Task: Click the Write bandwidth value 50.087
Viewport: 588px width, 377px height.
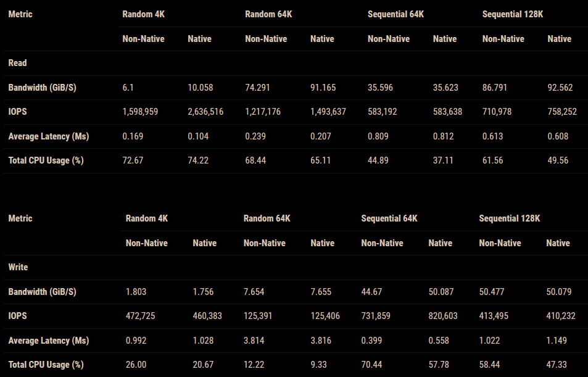Action: (x=441, y=291)
